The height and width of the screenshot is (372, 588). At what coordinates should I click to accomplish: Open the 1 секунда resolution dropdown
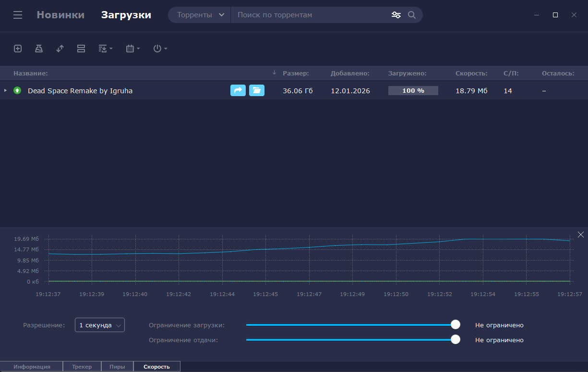(100, 325)
